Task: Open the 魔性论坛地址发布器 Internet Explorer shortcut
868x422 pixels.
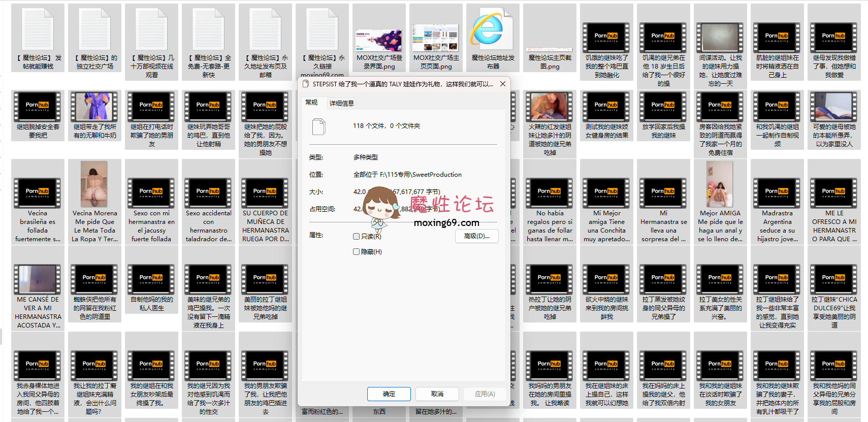Action: click(x=492, y=30)
